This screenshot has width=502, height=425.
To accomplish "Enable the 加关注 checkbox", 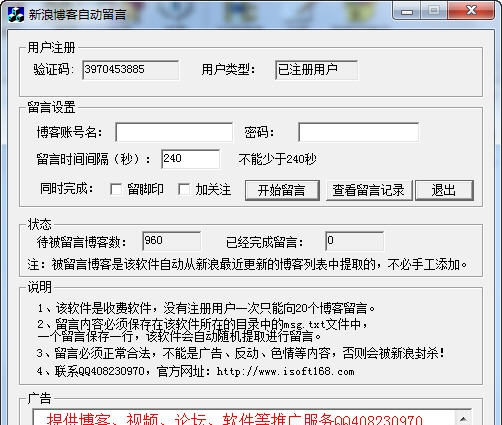I will click(184, 189).
